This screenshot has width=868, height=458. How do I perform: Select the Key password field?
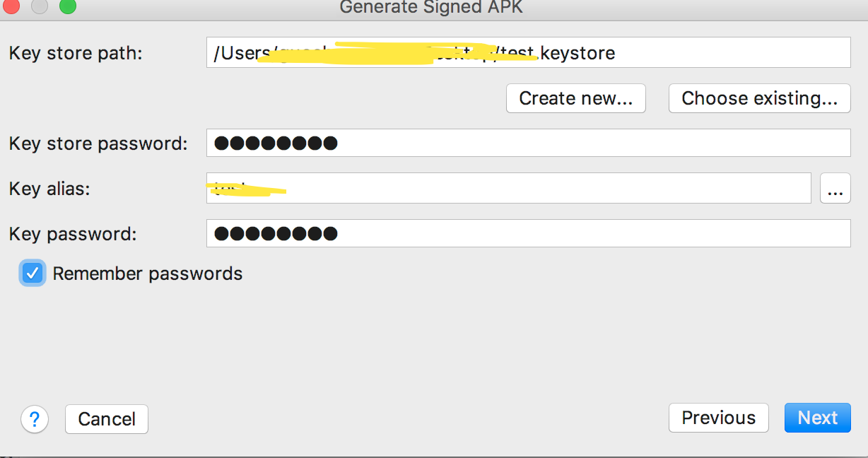528,233
